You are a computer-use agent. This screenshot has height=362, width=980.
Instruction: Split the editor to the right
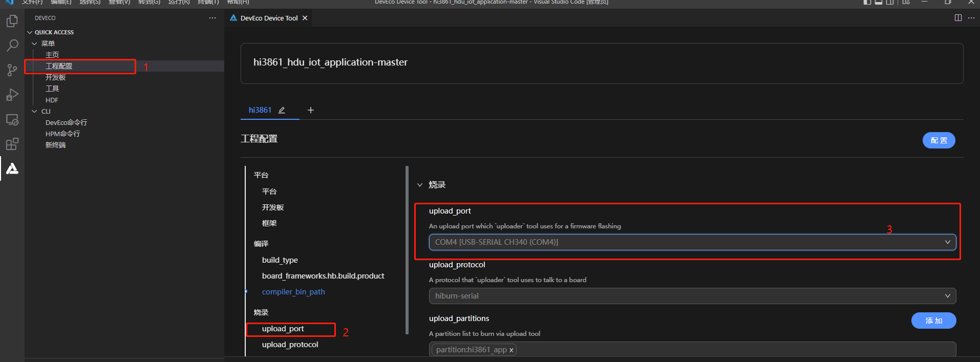(x=958, y=18)
